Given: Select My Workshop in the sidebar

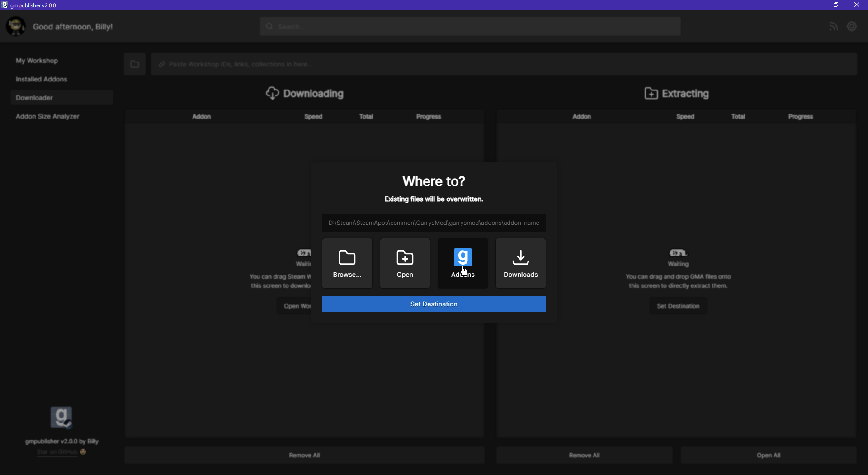Looking at the screenshot, I should tap(37, 60).
